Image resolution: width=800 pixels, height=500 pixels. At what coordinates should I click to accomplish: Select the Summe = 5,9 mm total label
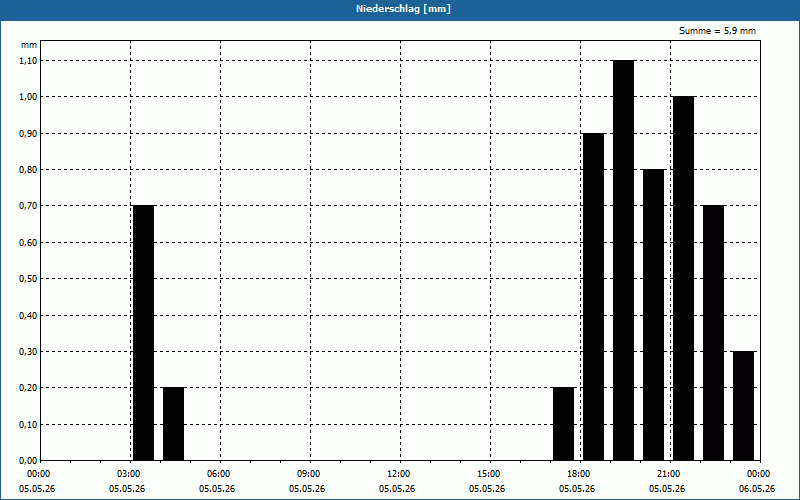pos(717,31)
